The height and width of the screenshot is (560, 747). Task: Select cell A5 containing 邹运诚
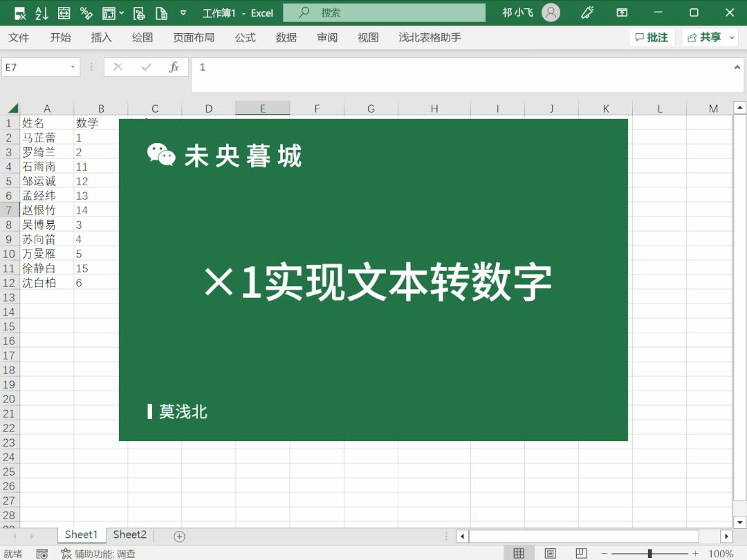click(x=47, y=180)
